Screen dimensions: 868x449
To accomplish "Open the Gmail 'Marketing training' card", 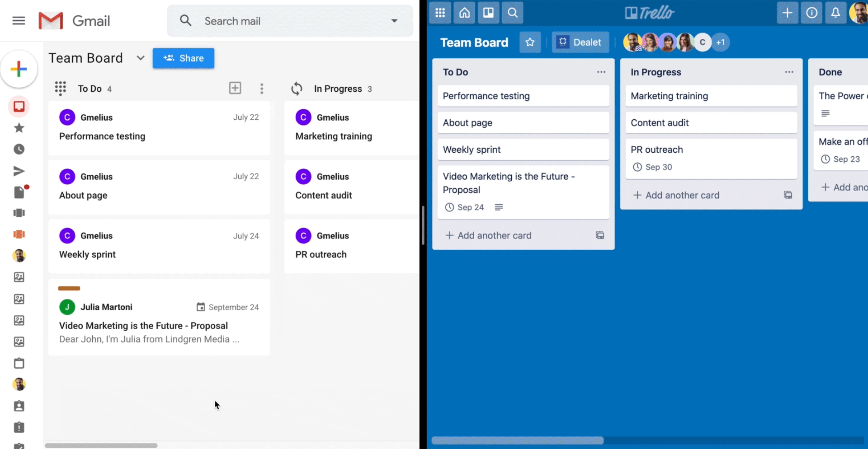I will coord(352,128).
